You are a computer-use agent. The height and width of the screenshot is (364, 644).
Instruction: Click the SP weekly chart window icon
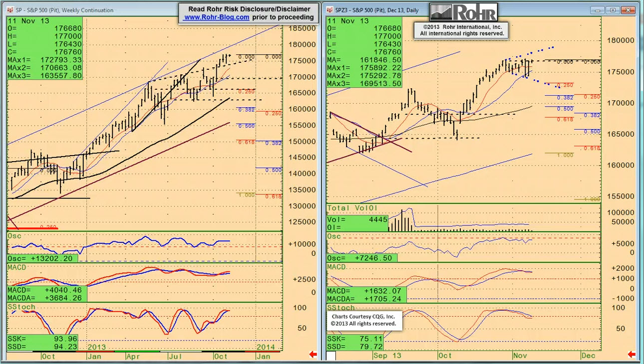[9, 10]
